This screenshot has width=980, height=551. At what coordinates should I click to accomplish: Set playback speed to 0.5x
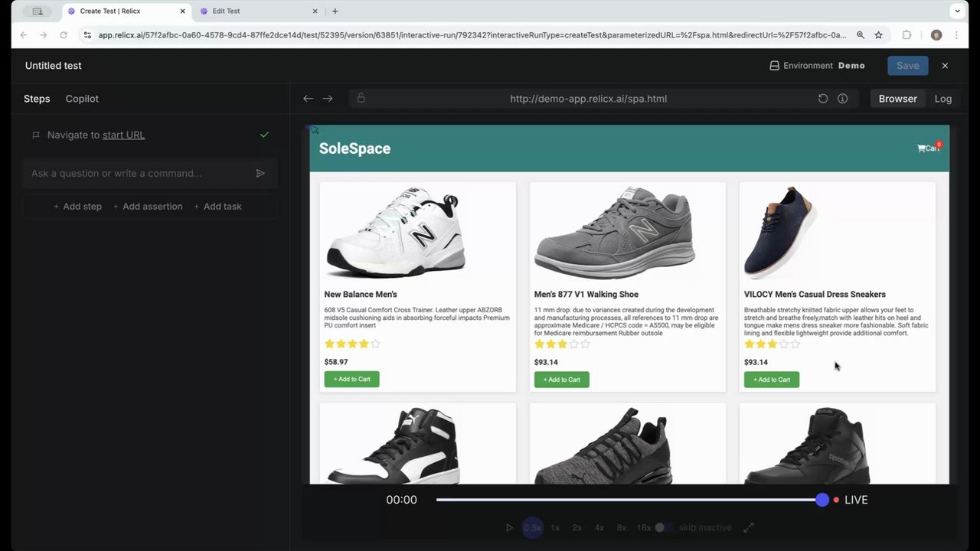(533, 527)
